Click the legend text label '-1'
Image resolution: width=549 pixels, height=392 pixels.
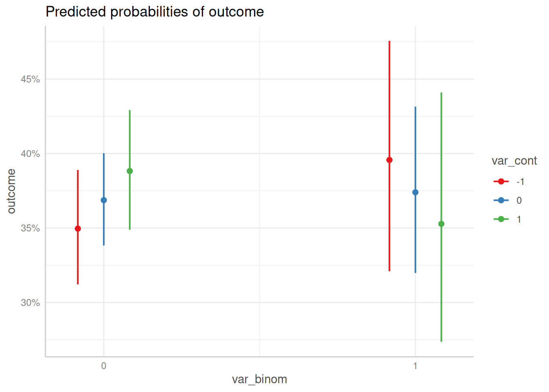[x=520, y=182]
